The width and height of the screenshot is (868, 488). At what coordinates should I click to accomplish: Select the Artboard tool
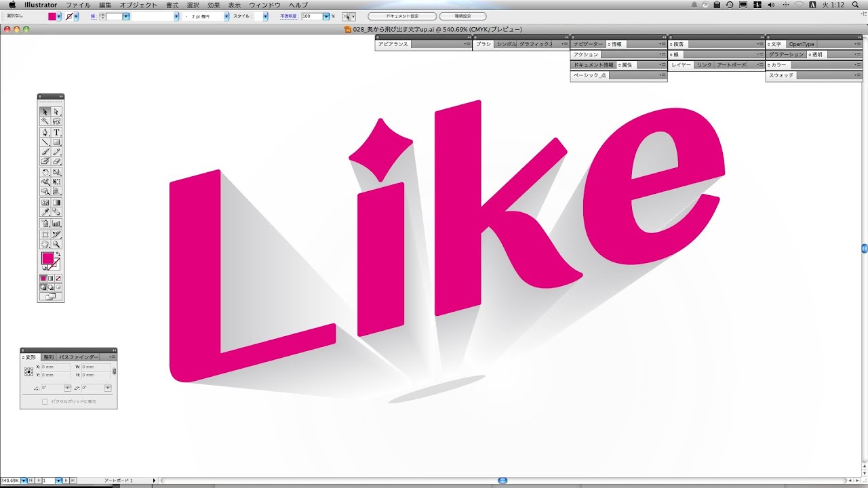[45, 235]
